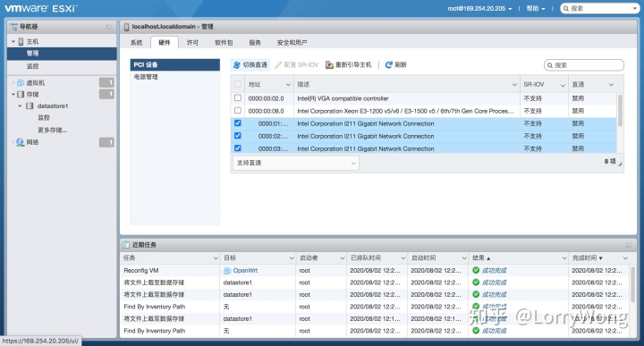Click the Recent tasks (近期任务) panel icon
This screenshot has height=346, width=644.
(126, 245)
